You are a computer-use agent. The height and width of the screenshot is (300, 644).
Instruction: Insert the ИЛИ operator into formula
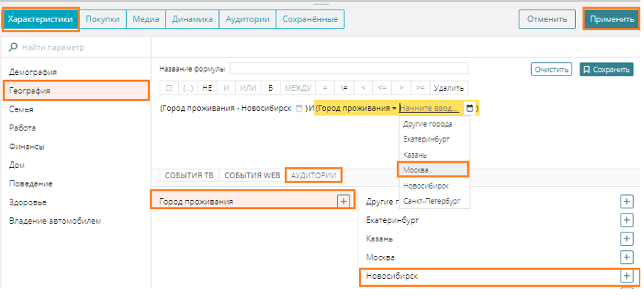[x=249, y=88]
